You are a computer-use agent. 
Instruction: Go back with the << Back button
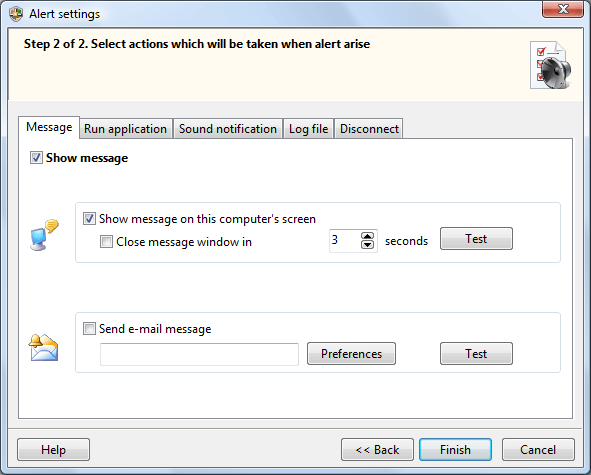(x=377, y=450)
